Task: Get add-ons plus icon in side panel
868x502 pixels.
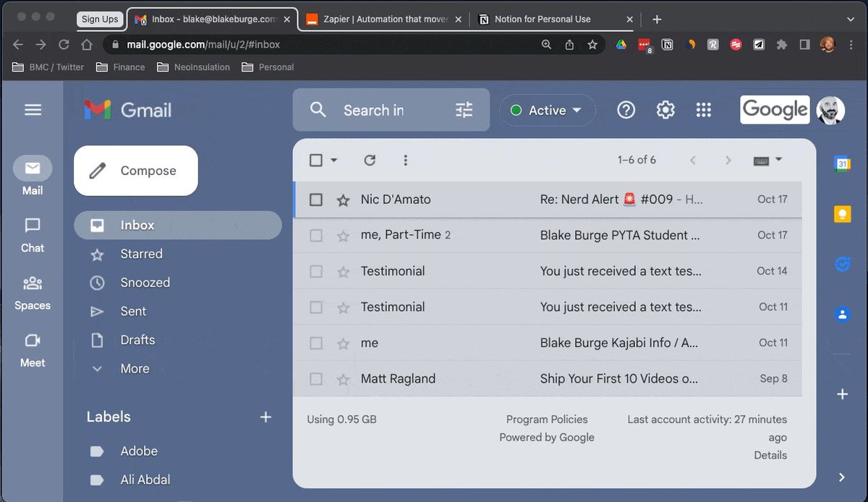Action: pyautogui.click(x=842, y=394)
